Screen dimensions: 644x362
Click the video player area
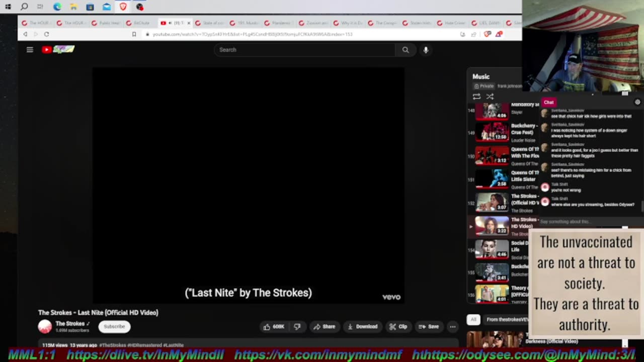248,186
